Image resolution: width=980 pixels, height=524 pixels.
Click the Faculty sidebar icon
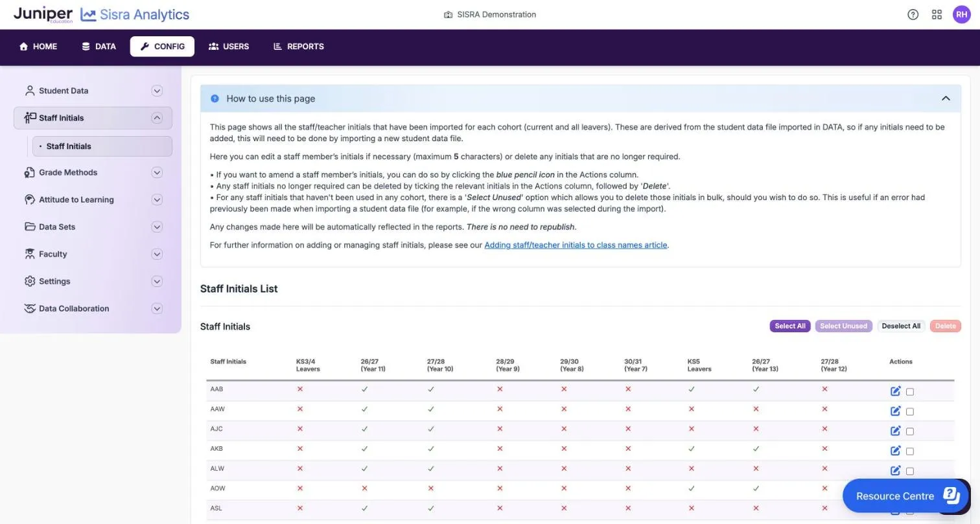30,254
